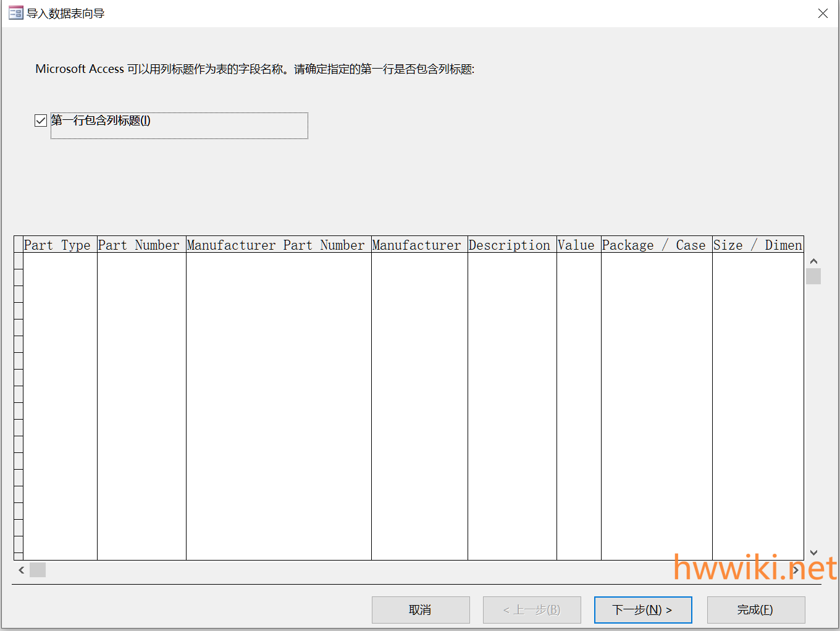Select the Manufacturer Part Number column header

[x=278, y=245]
